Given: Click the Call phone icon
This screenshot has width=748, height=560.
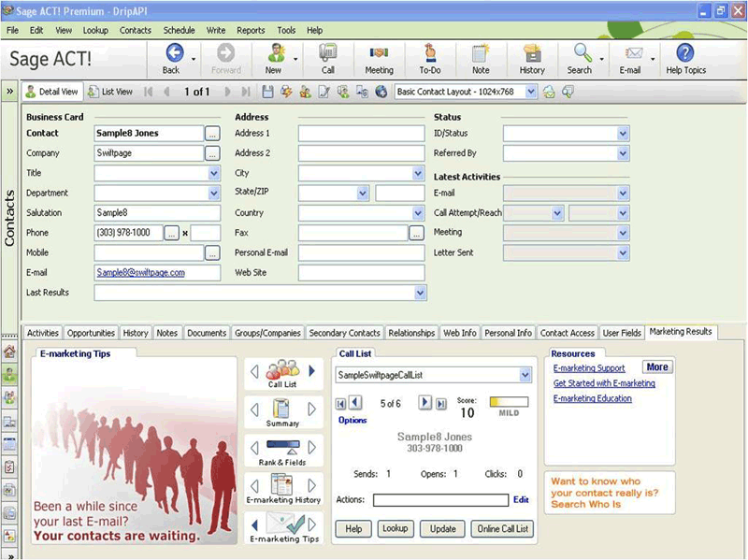Looking at the screenshot, I should [328, 53].
